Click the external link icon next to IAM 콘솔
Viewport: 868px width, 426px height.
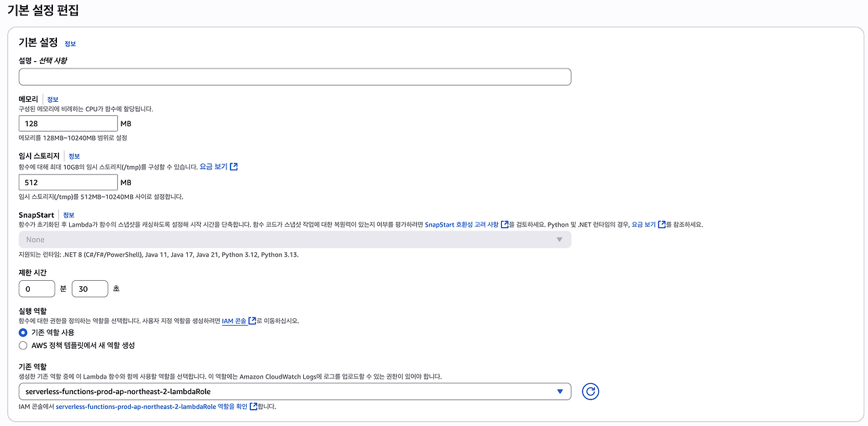pyautogui.click(x=252, y=321)
